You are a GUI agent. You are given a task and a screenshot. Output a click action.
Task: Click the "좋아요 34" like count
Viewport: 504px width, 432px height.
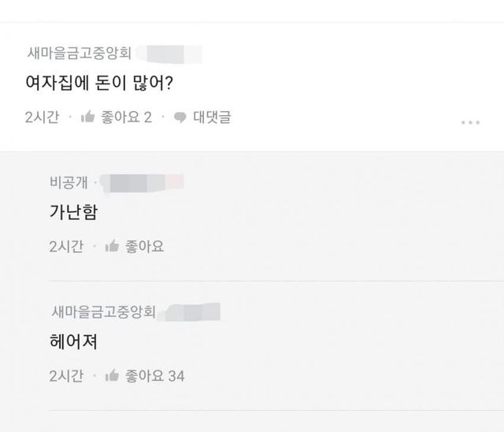coord(155,375)
